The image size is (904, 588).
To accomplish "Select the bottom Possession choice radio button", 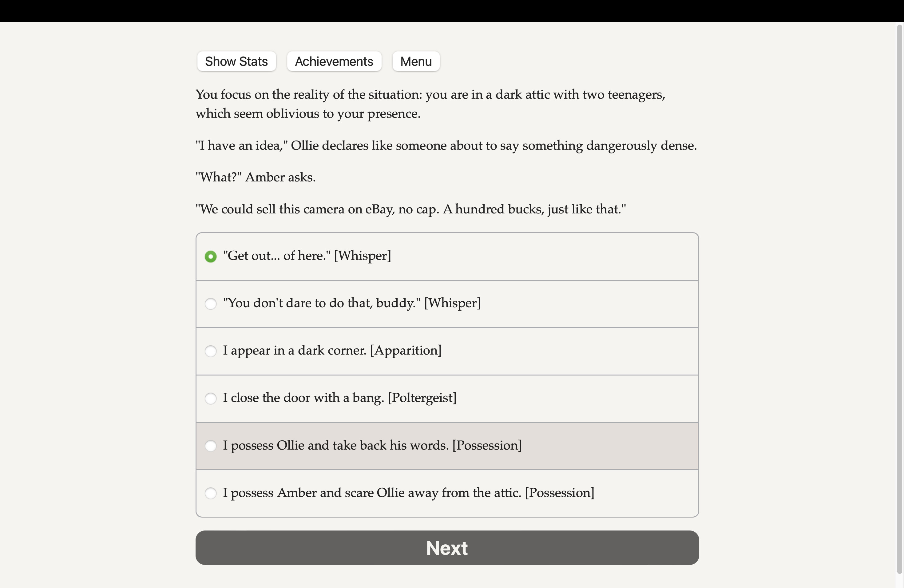I will click(x=211, y=493).
